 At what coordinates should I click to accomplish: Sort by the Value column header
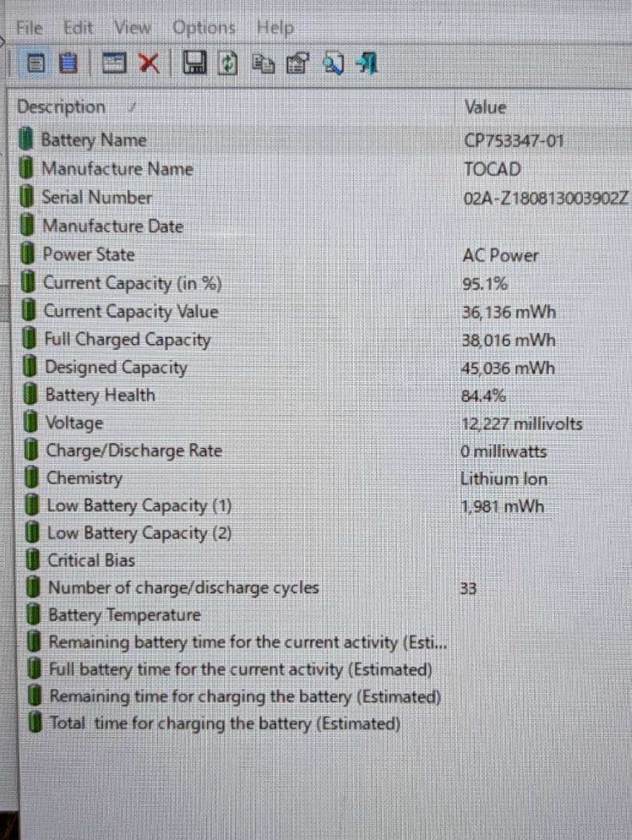[x=484, y=107]
